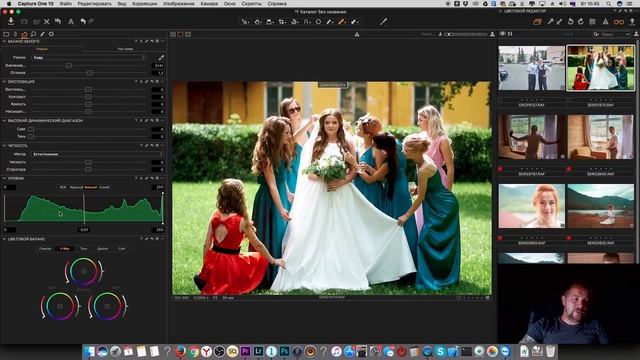Open Firefox from the dock
This screenshot has height=360, width=640.
point(180,351)
